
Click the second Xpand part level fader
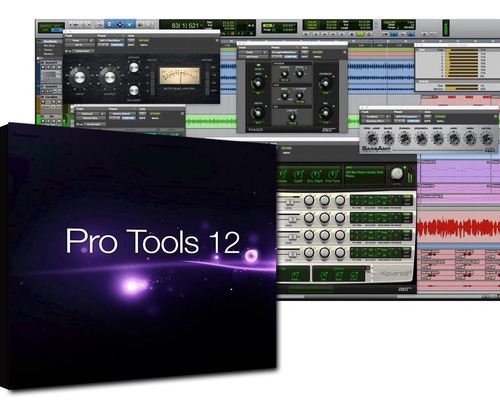click(x=292, y=219)
